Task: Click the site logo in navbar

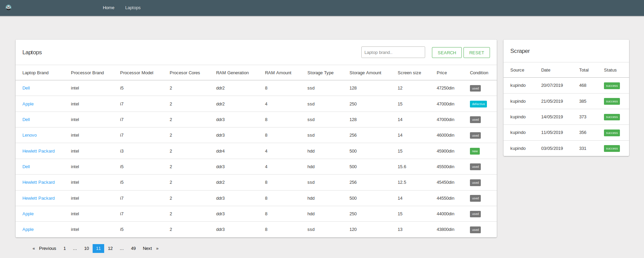Action: click(8, 7)
